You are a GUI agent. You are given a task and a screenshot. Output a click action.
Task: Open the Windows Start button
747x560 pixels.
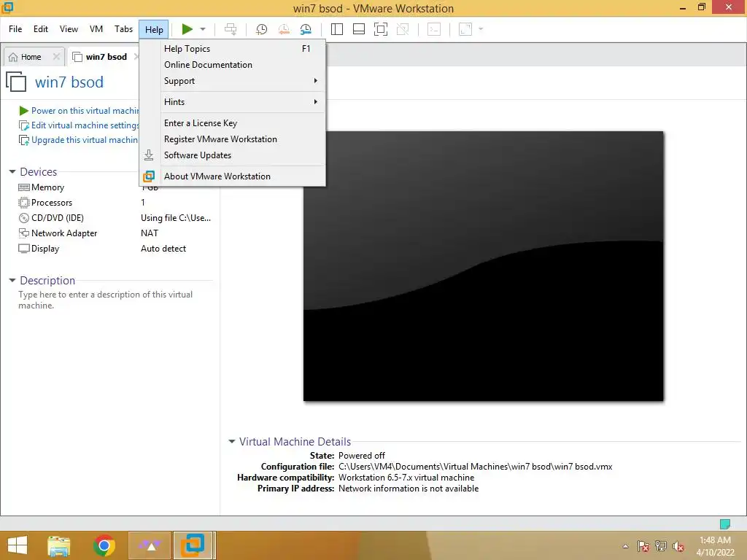click(18, 545)
